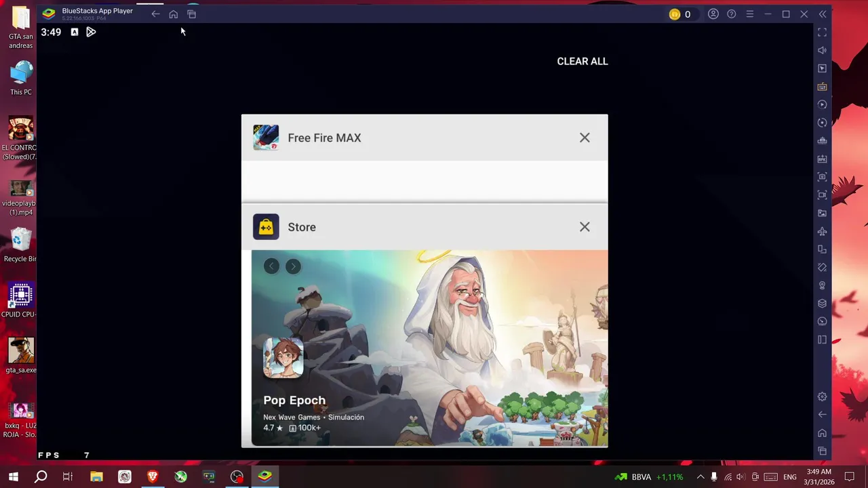The height and width of the screenshot is (488, 868).
Task: Open the Pop Epoch game icon
Action: [283, 358]
